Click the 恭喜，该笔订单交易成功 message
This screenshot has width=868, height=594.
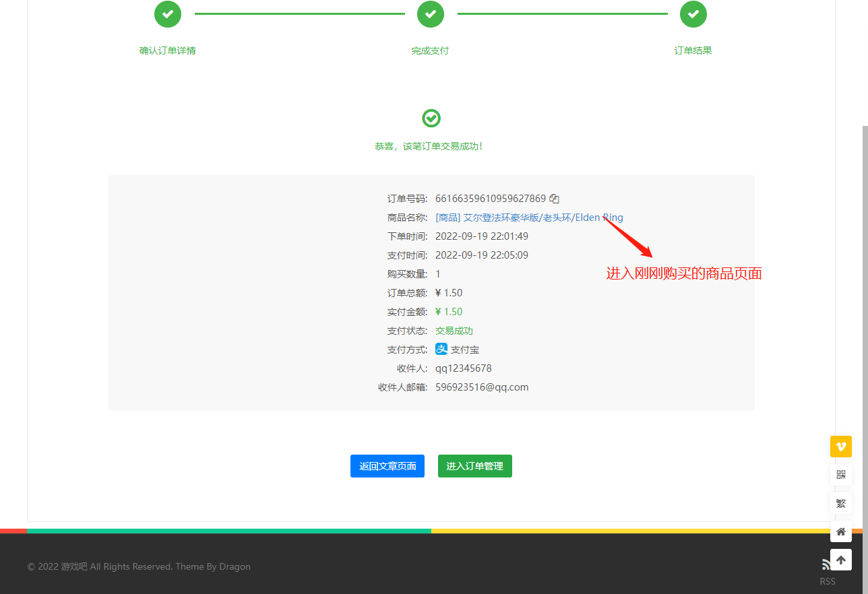[x=429, y=146]
